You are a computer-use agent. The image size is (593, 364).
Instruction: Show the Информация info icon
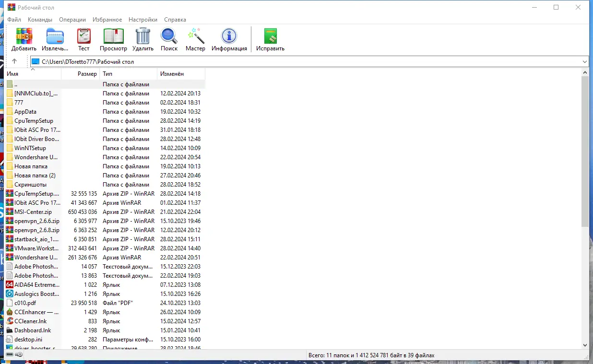click(x=229, y=36)
